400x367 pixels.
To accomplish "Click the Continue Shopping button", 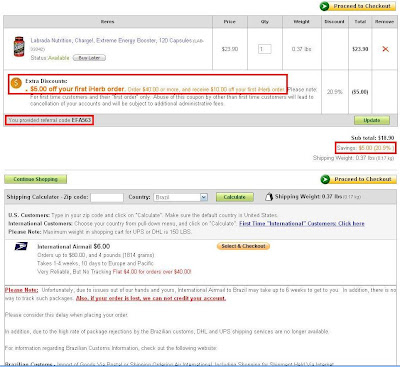I will (36, 179).
